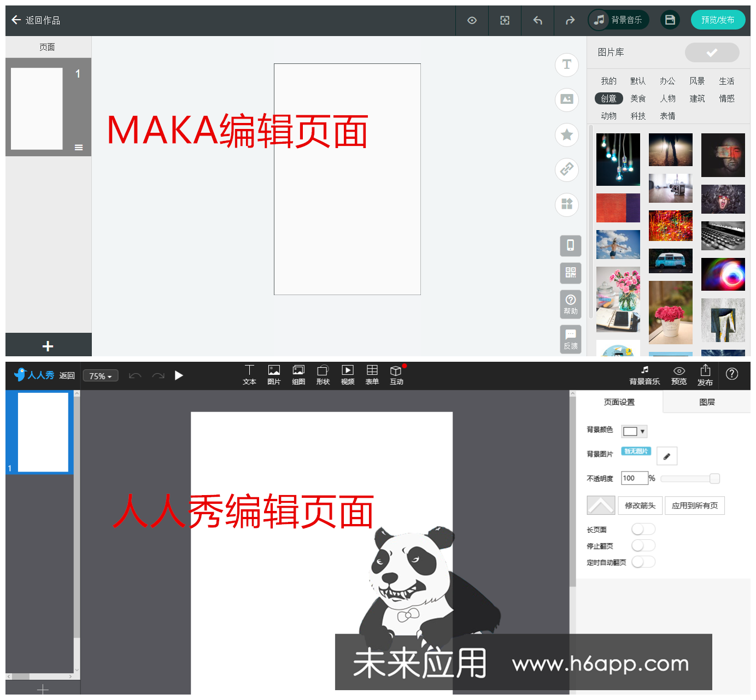The width and height of the screenshot is (756, 700).
Task: Select the 文本 text tool in 人人秀
Action: (249, 375)
